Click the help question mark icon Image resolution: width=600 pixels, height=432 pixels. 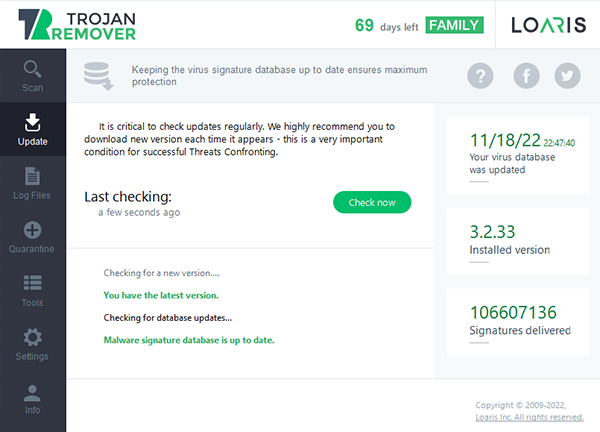(480, 76)
